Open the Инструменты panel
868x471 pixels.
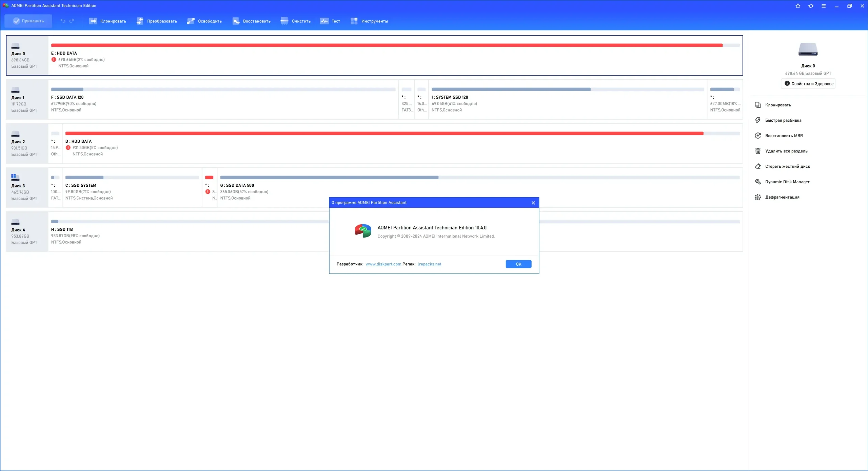click(369, 21)
